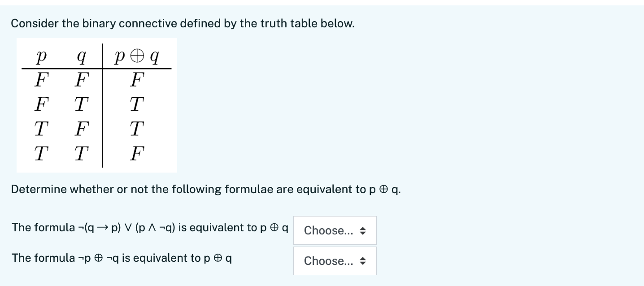Click the result F in the last table row
This screenshot has width=644, height=286.
click(x=137, y=155)
